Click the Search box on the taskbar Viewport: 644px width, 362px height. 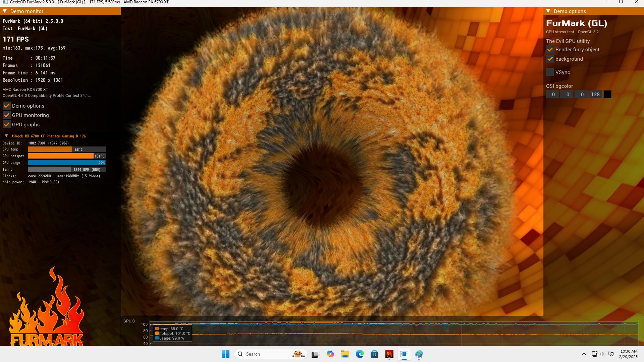point(270,354)
